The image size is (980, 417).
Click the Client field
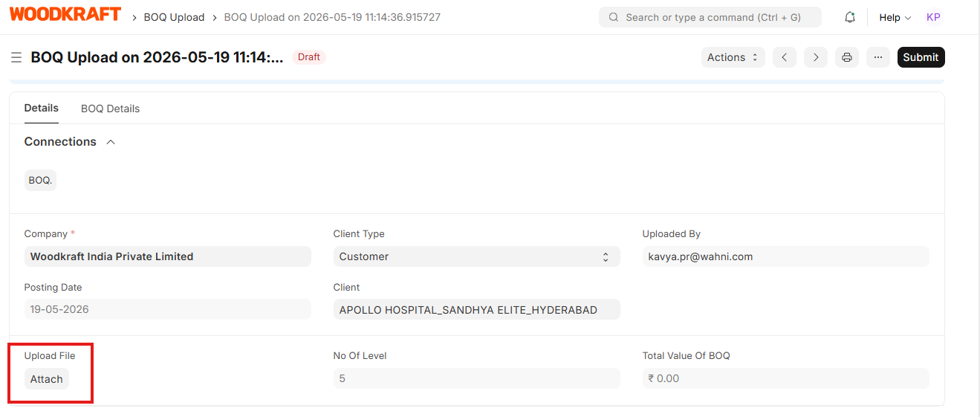pos(477,309)
